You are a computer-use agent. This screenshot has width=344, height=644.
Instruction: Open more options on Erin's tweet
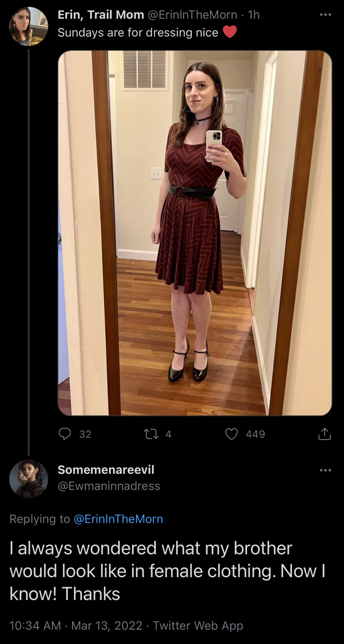325,15
